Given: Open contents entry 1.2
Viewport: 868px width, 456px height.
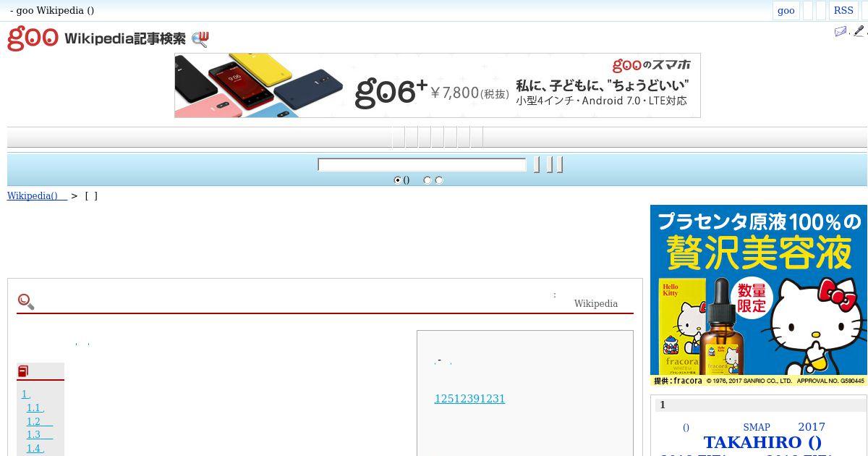Looking at the screenshot, I should pyautogui.click(x=40, y=421).
